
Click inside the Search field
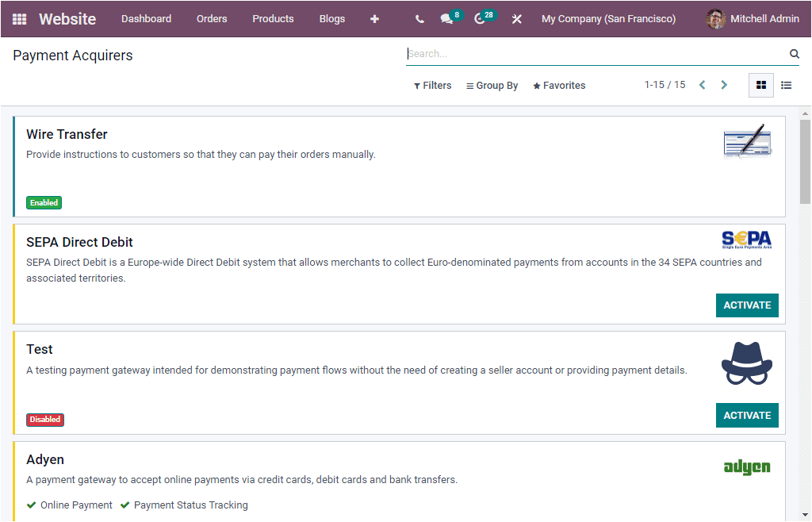pyautogui.click(x=555, y=53)
